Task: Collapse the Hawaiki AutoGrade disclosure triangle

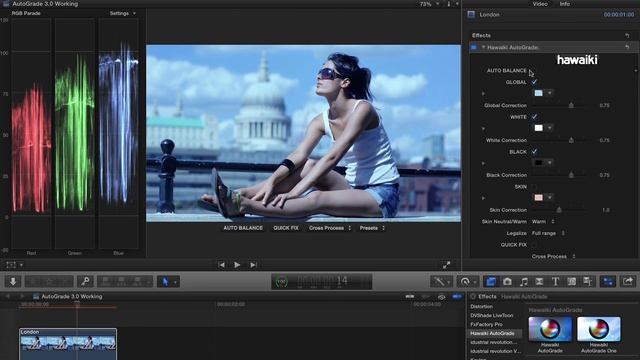Action: pos(483,47)
